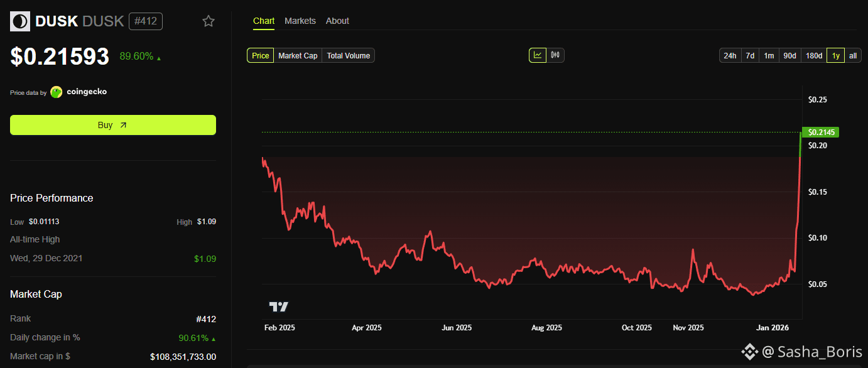
Task: Select the Total Volume chart toggle
Action: 349,56
